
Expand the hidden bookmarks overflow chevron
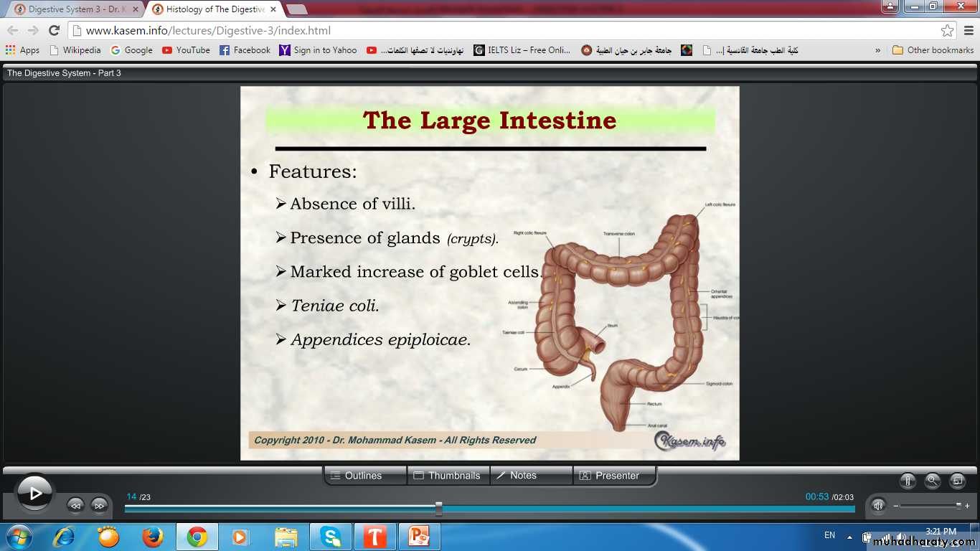click(877, 50)
